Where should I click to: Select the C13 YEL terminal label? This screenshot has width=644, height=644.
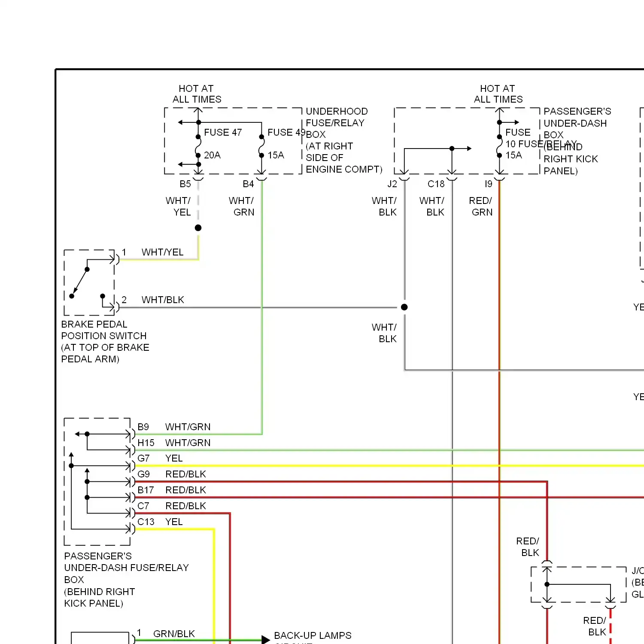160,522
